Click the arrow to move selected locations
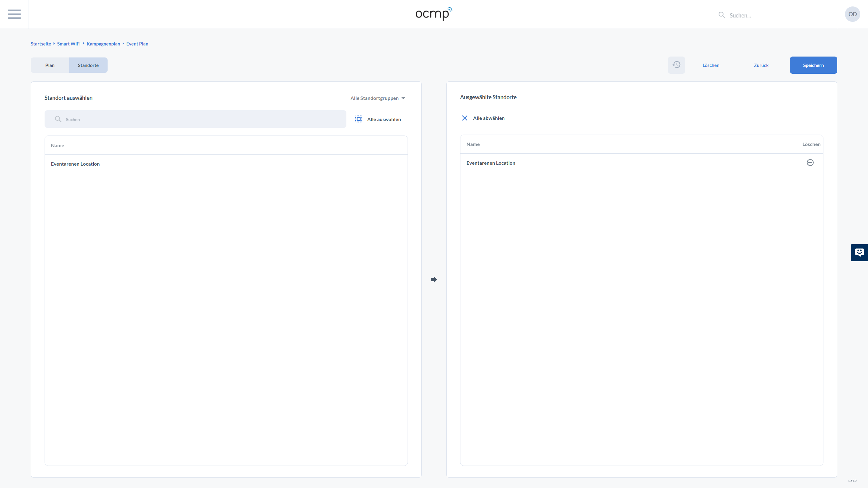 pos(434,280)
